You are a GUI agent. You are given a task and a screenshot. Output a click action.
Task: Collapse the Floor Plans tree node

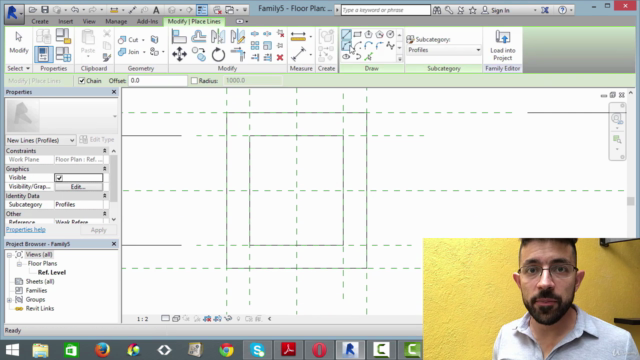19,264
